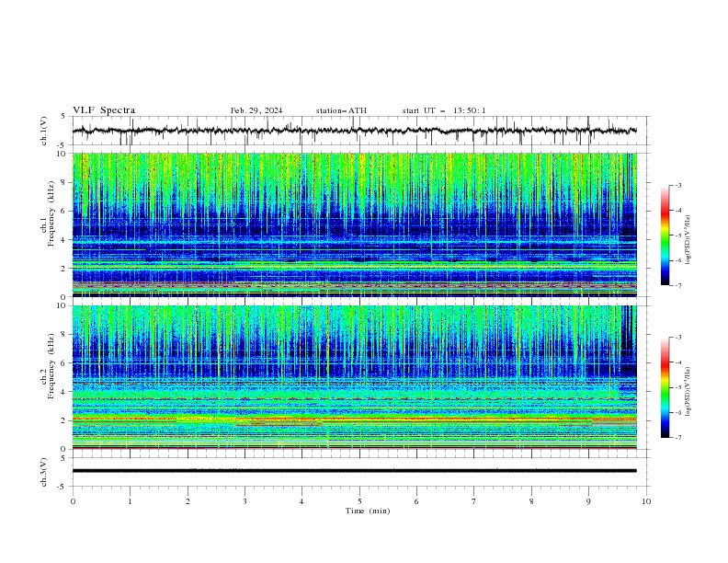This screenshot has height=563, width=728.
Task: Click the "station=ATH" header label
Action: [341, 110]
